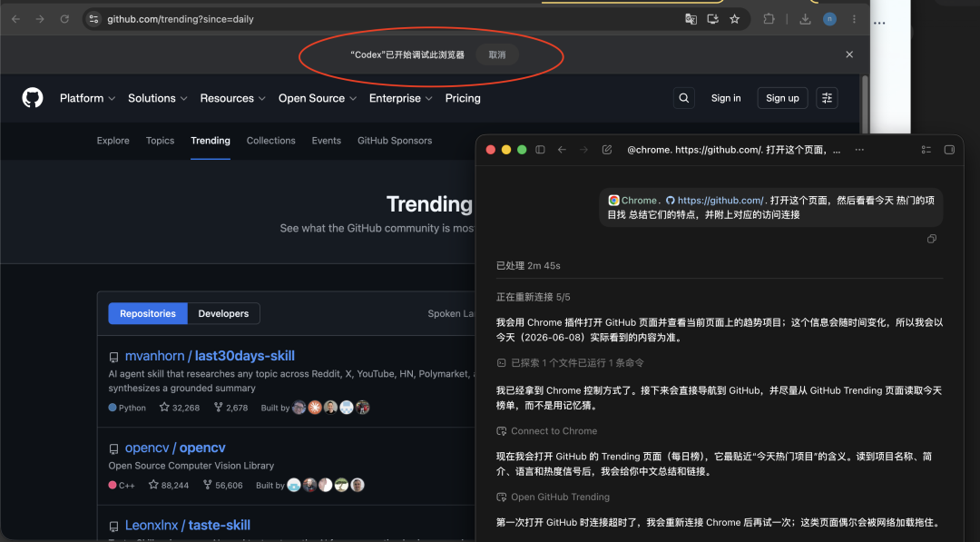Open the Pricing page
980x542 pixels.
463,98
